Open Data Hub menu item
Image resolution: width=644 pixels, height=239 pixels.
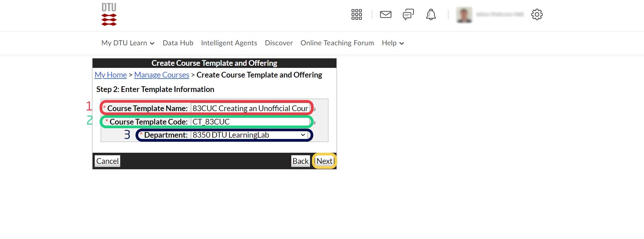tap(178, 43)
